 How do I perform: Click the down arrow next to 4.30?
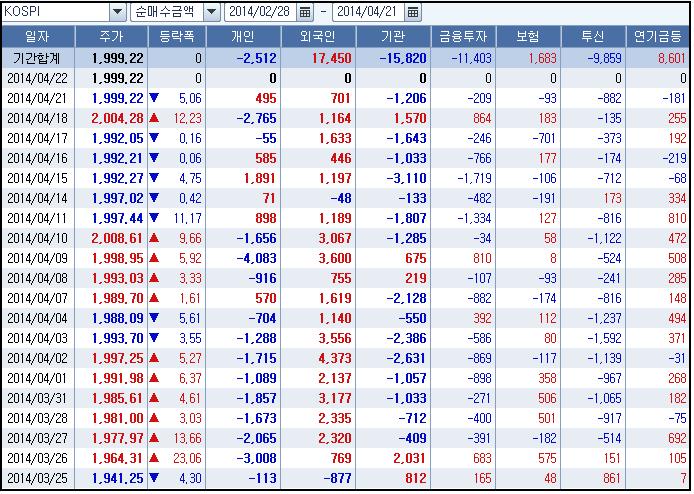coord(154,478)
